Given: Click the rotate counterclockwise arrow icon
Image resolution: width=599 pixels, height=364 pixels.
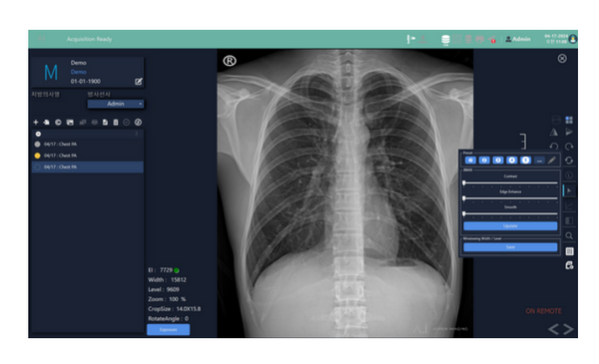Looking at the screenshot, I should [x=554, y=147].
